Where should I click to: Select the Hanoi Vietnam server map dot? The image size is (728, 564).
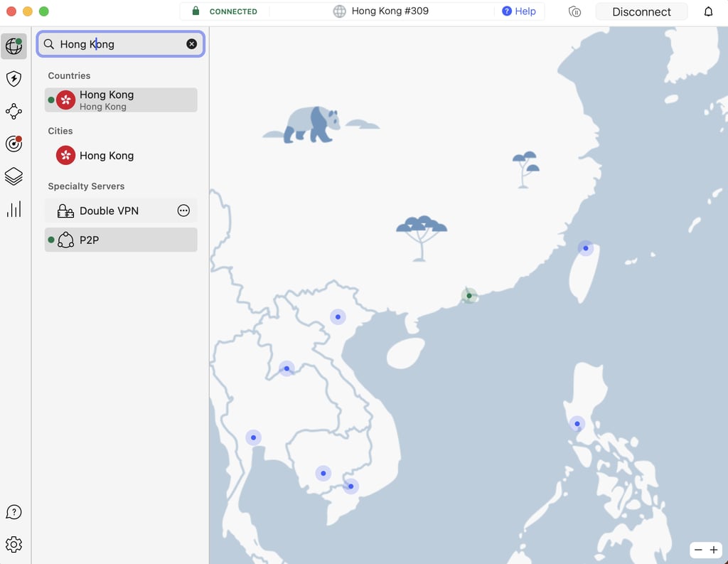(338, 316)
